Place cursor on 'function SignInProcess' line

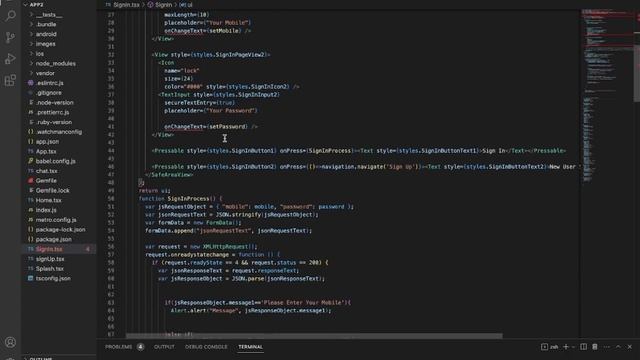180,198
